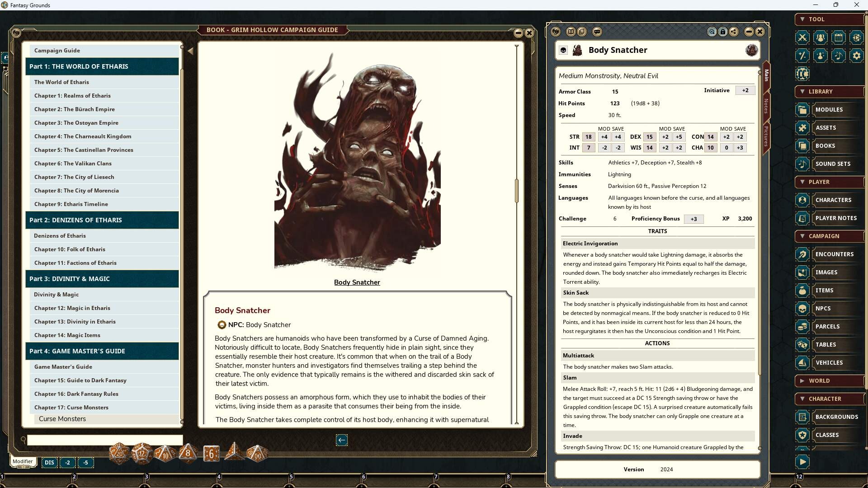Screen dimensions: 868x488
Task: Roll the STR save +4 box
Action: click(618, 137)
